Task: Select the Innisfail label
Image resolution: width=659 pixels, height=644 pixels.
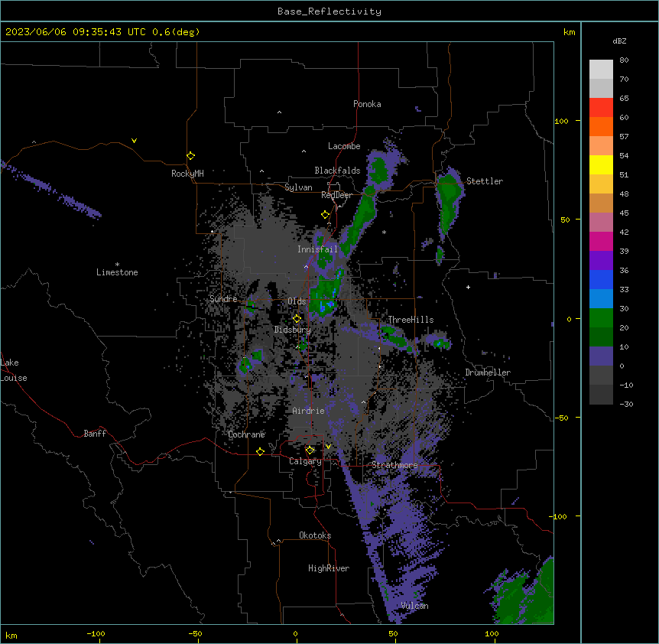Action: pyautogui.click(x=317, y=249)
